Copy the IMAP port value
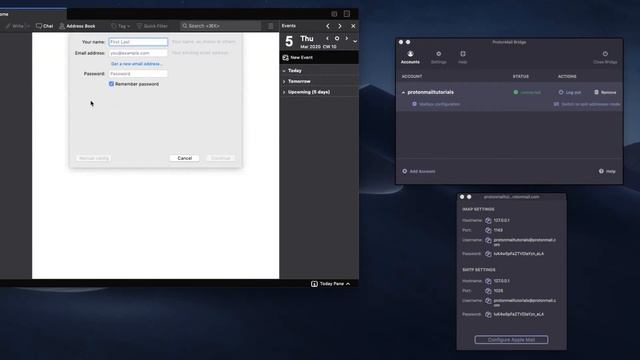The height and width of the screenshot is (360, 640). [488, 230]
